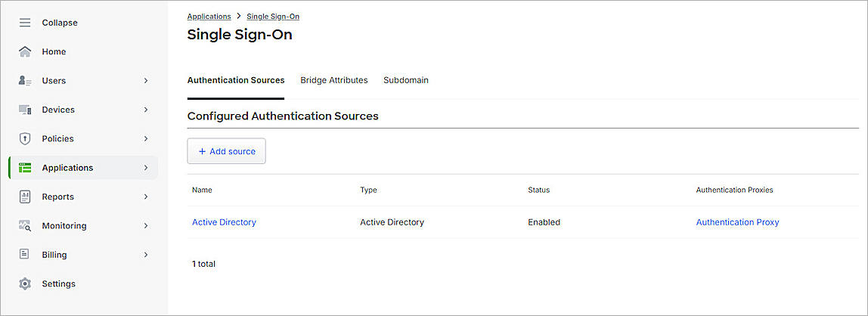Viewport: 868px width, 316px height.
Task: Click the Applications breadcrumb link
Action: pyautogui.click(x=209, y=16)
